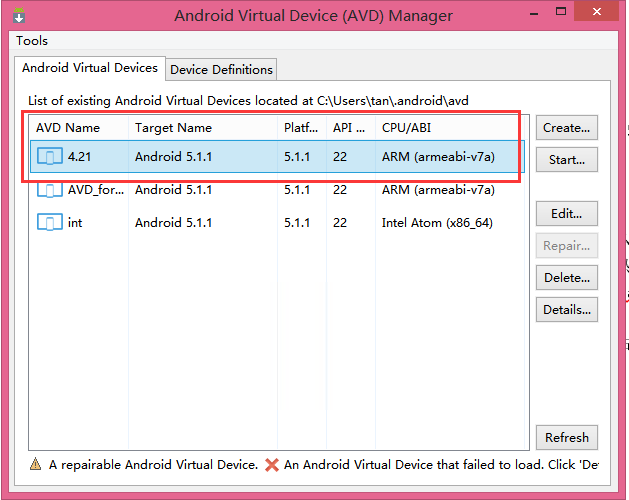Sort by the API ... column header
The image size is (629, 500).
click(351, 128)
